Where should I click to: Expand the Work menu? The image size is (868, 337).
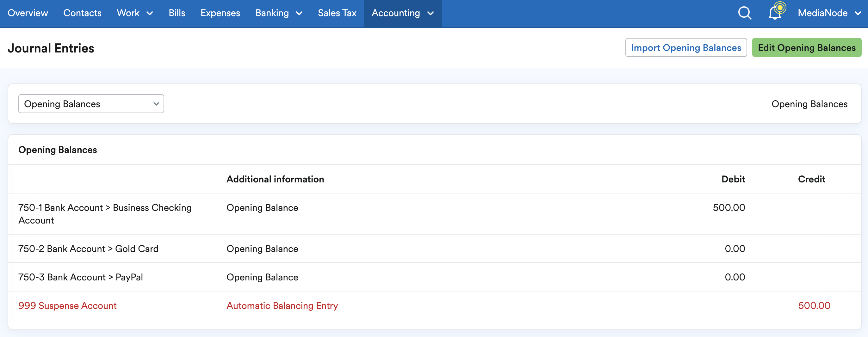coord(135,13)
